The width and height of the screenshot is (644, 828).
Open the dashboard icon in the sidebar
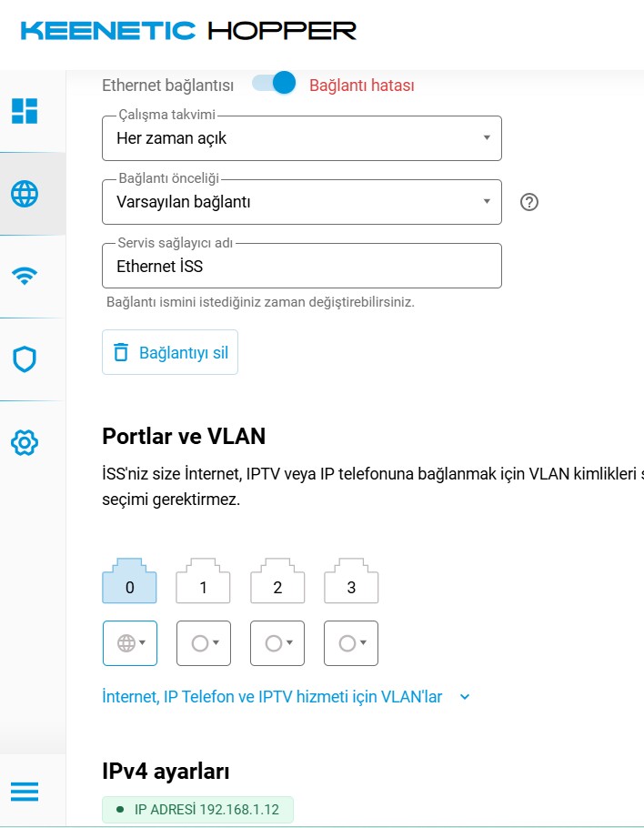click(25, 111)
